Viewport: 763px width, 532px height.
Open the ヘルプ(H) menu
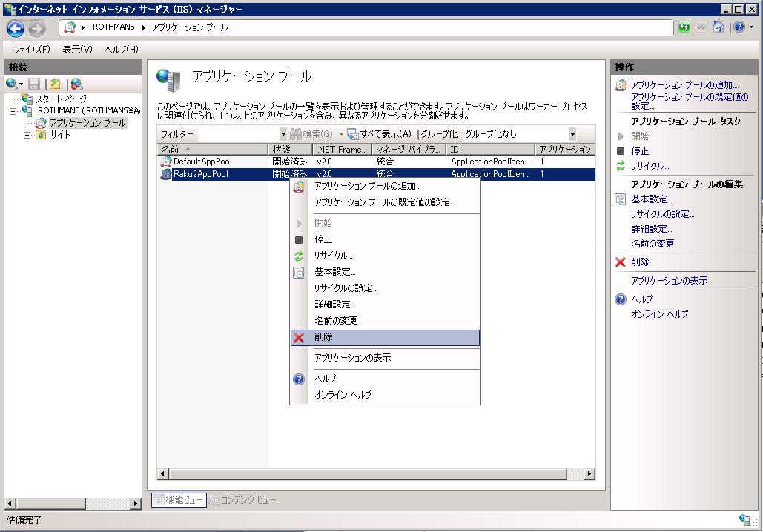point(122,49)
